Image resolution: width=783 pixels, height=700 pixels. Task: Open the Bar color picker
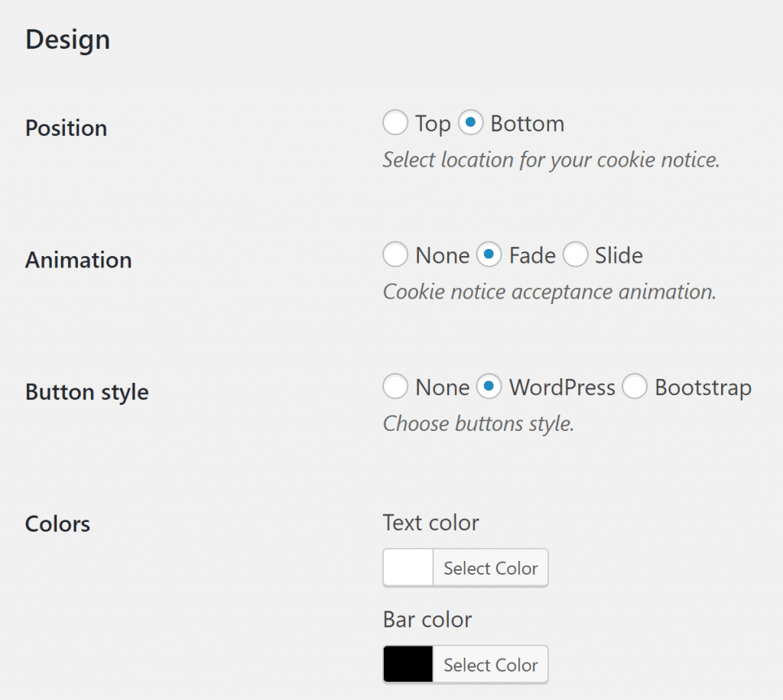pyautogui.click(x=490, y=663)
